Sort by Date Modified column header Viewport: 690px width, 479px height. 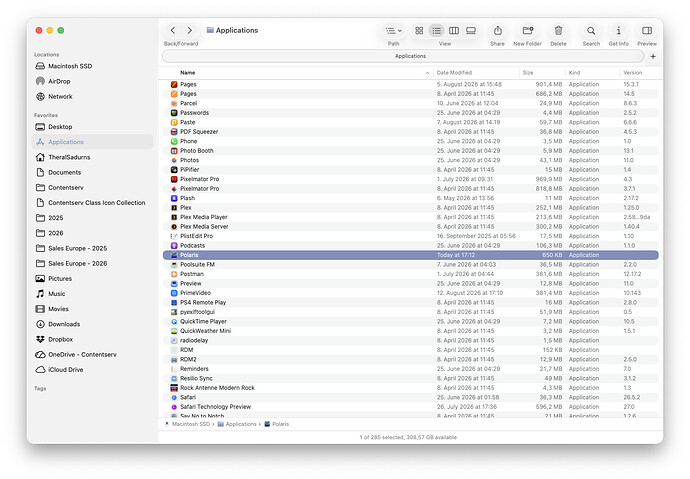click(x=454, y=73)
